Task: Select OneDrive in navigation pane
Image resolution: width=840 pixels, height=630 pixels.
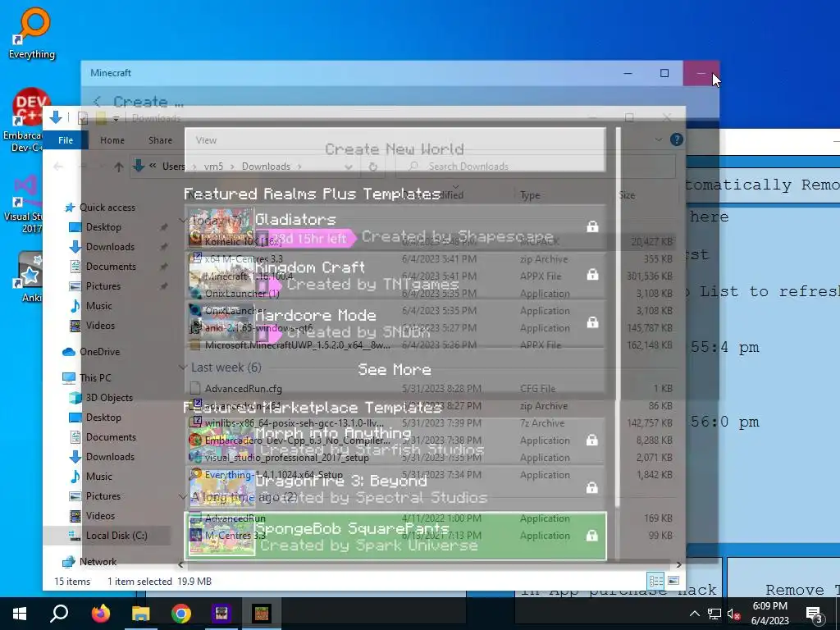Action: [99, 352]
